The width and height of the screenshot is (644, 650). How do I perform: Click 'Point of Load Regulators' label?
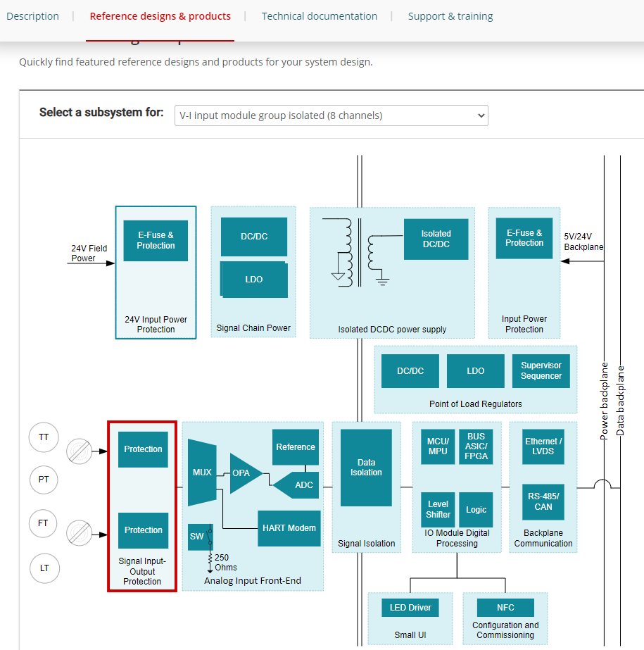pos(475,404)
